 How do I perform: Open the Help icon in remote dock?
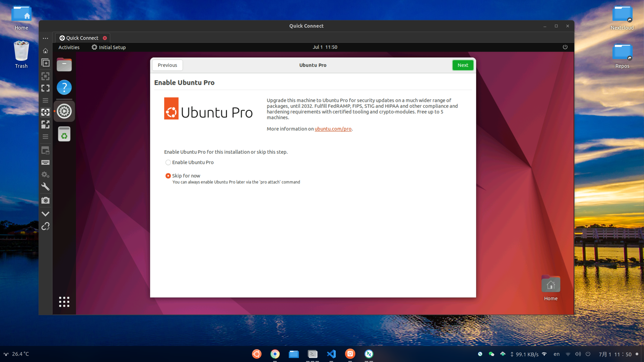pyautogui.click(x=64, y=87)
